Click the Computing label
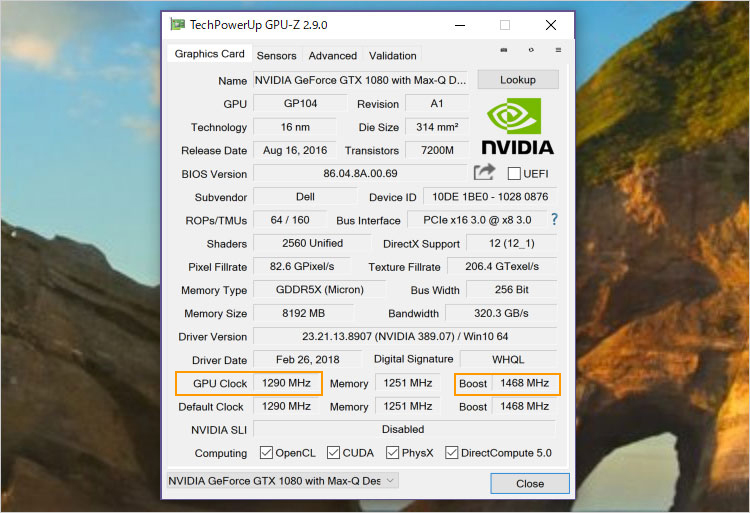The height and width of the screenshot is (513, 750). [x=221, y=453]
